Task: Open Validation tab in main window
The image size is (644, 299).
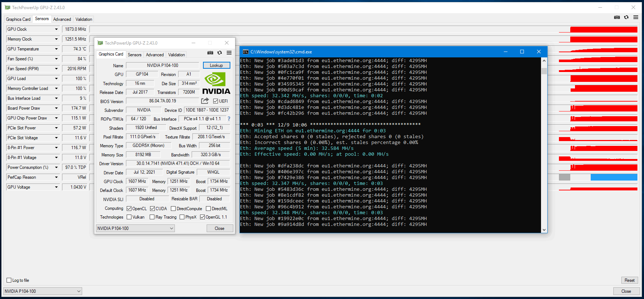Action: pyautogui.click(x=84, y=19)
